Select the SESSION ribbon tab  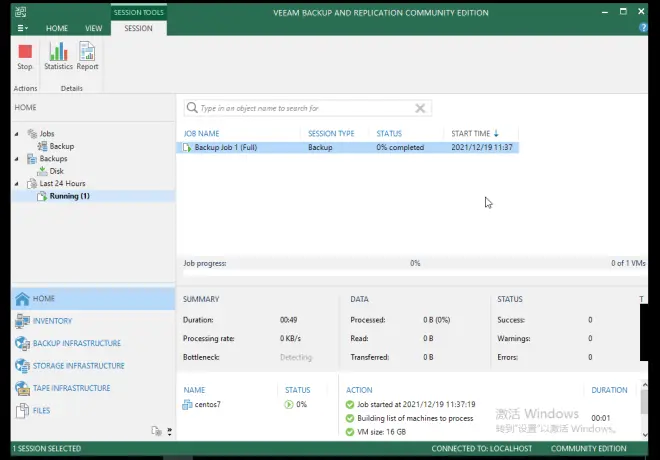(138, 28)
